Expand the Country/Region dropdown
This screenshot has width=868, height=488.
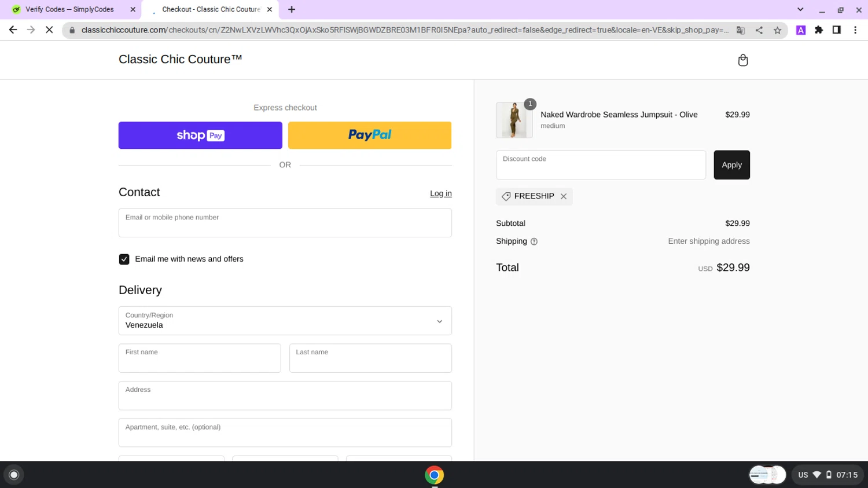point(285,321)
